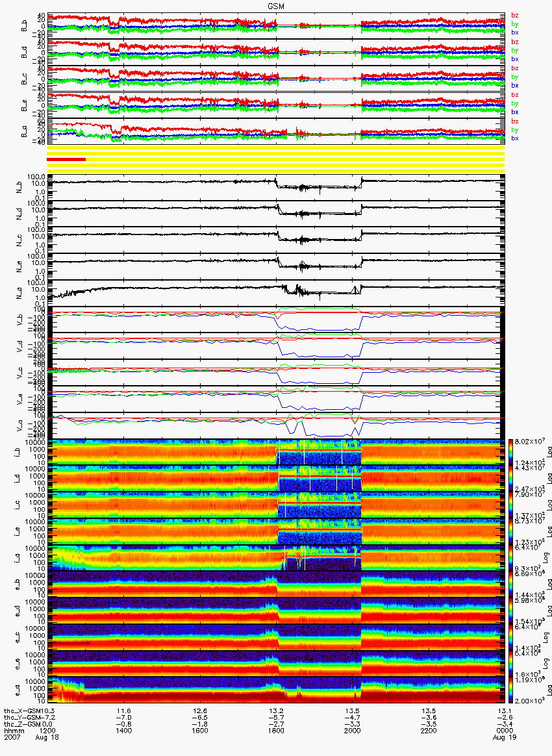
Task: Click the i_c ion spectrogram label
Action: click(x=18, y=505)
